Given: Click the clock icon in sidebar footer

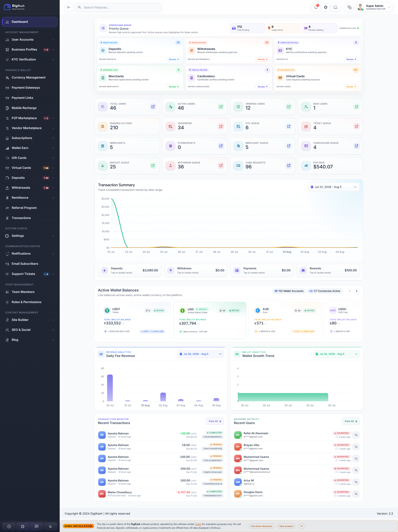Looking at the screenshot, I should pos(9,526).
